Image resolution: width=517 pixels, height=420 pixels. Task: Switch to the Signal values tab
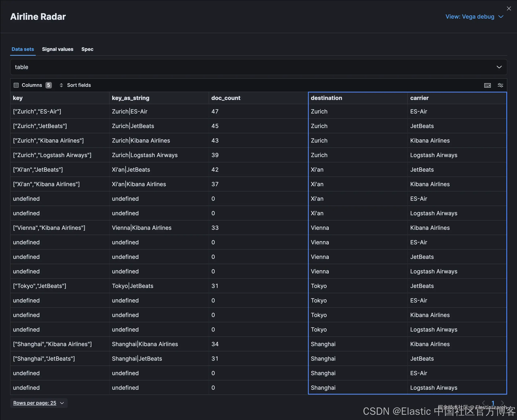pos(58,49)
